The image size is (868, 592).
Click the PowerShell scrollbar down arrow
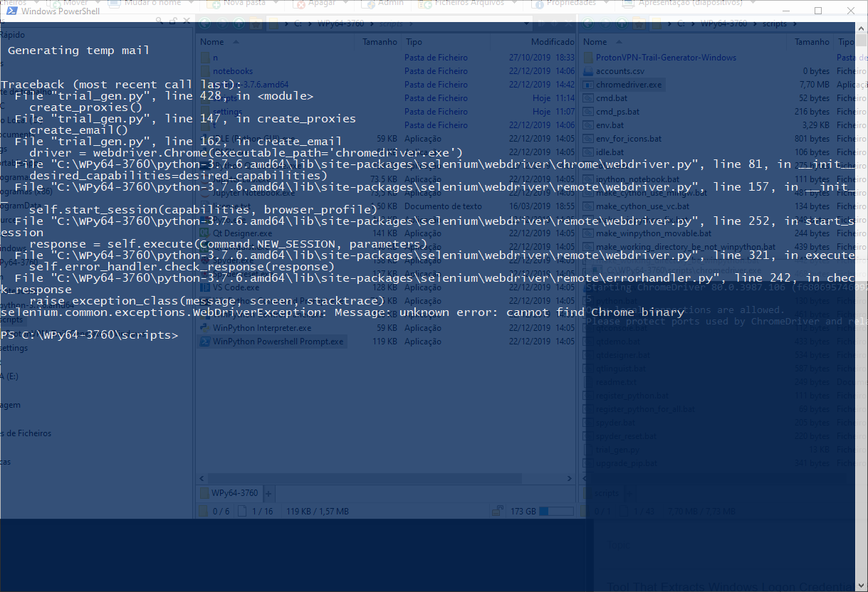pos(861,586)
